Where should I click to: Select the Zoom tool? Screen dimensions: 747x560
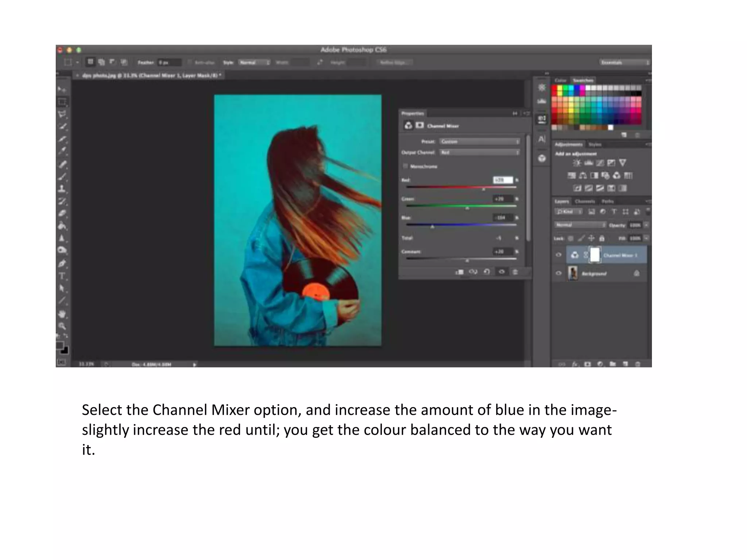(62, 326)
